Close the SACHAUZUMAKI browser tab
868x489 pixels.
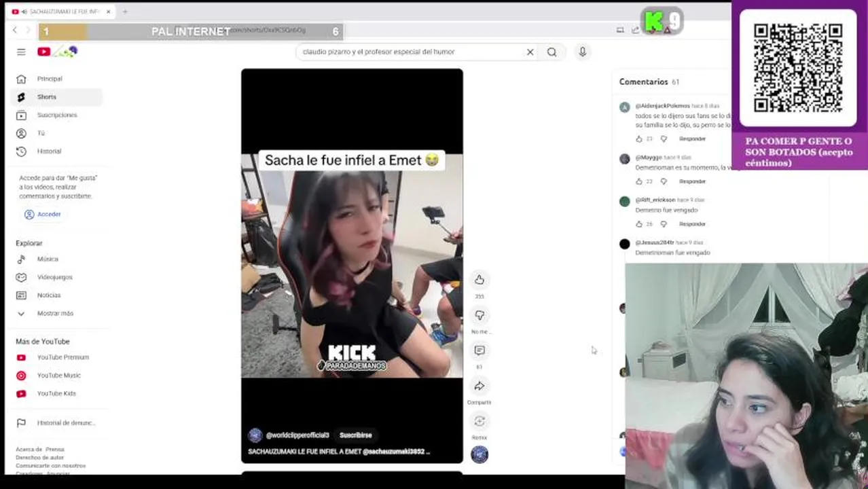pyautogui.click(x=108, y=12)
